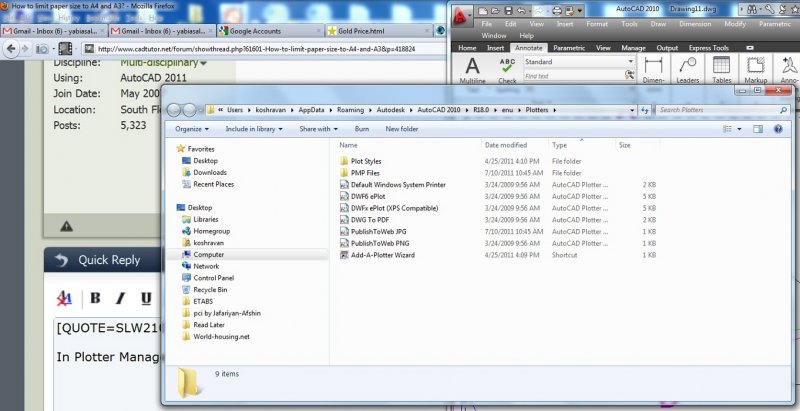Expand the Plotters breadcrumb arrow
Viewport: 800px width, 411px height.
[555, 110]
